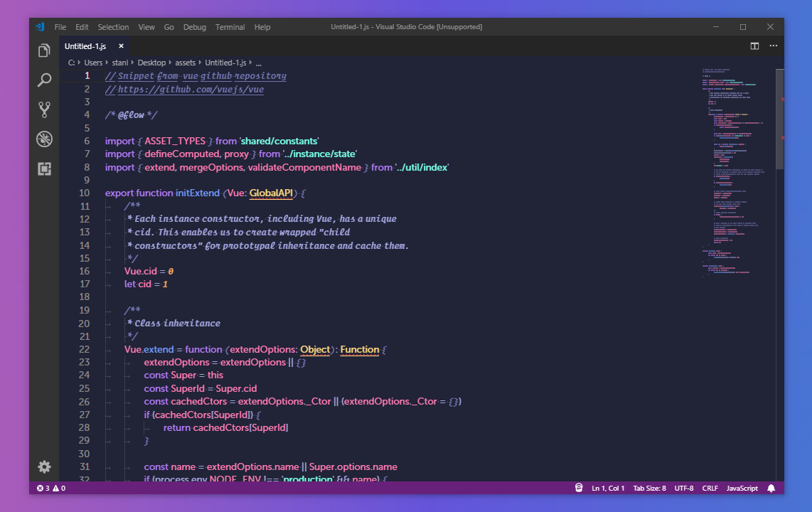
Task: Click the code minimap overview
Action: coord(733,172)
